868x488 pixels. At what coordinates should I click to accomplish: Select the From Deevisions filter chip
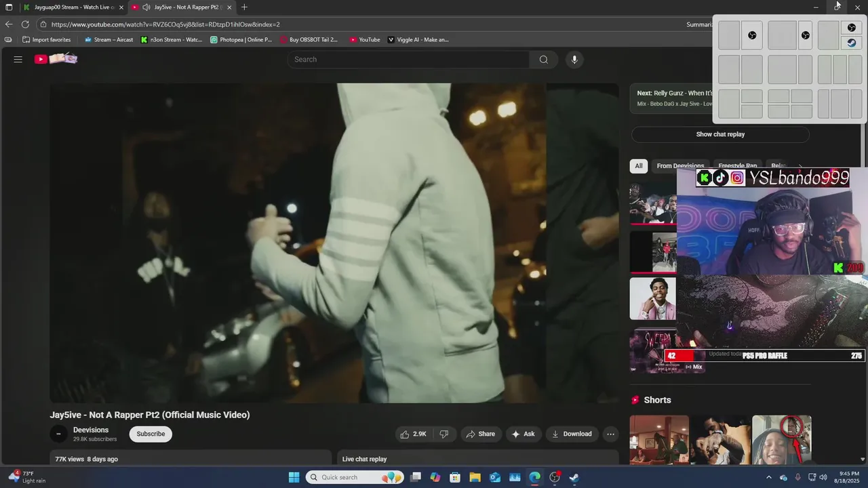point(680,166)
